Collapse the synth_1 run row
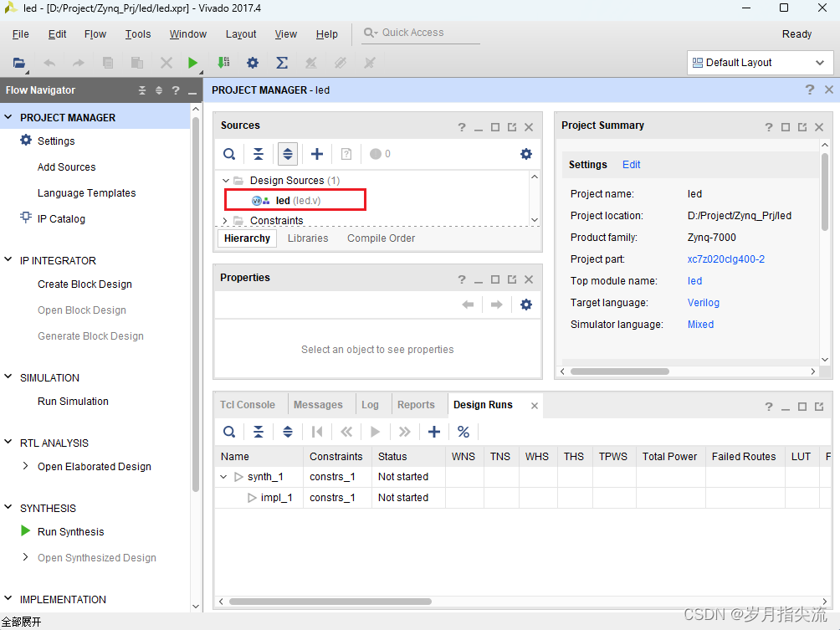The width and height of the screenshot is (840, 630). click(x=223, y=477)
